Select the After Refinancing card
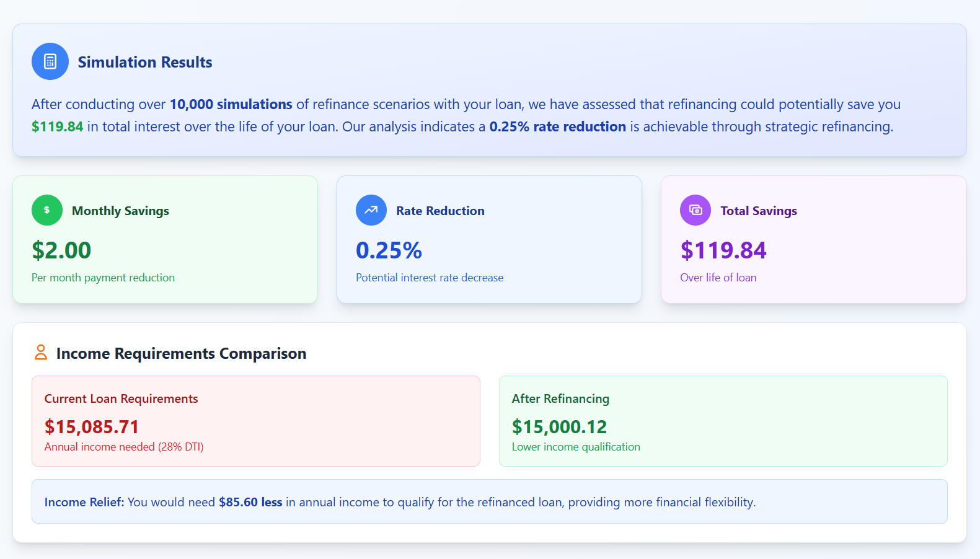This screenshot has height=559, width=980. (x=723, y=421)
